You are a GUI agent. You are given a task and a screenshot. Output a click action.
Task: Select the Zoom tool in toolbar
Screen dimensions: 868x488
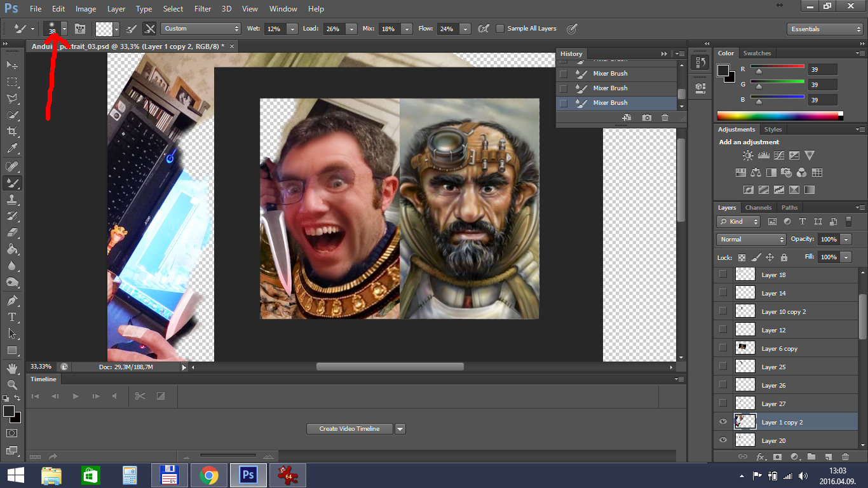(x=12, y=384)
